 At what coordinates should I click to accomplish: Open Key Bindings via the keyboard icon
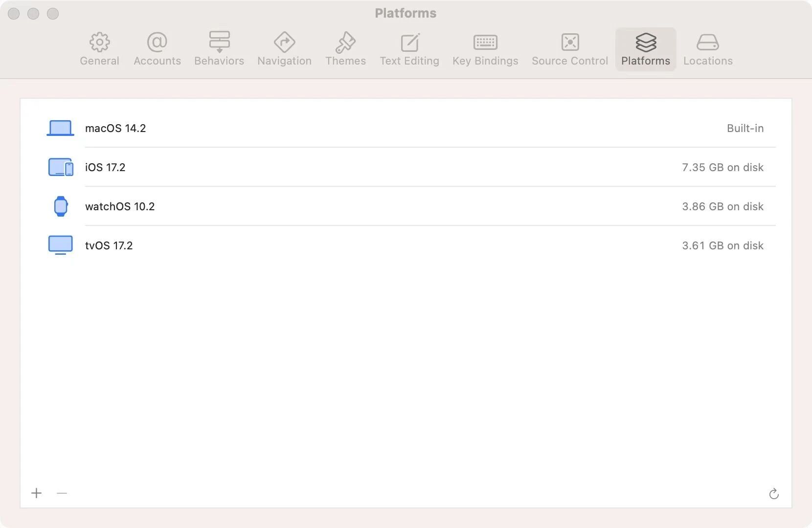[x=485, y=43]
